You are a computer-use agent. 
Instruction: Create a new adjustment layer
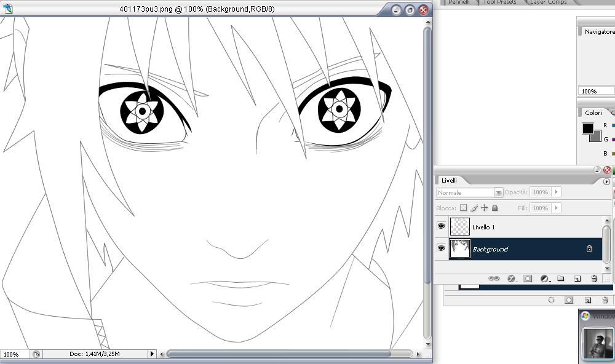544,279
